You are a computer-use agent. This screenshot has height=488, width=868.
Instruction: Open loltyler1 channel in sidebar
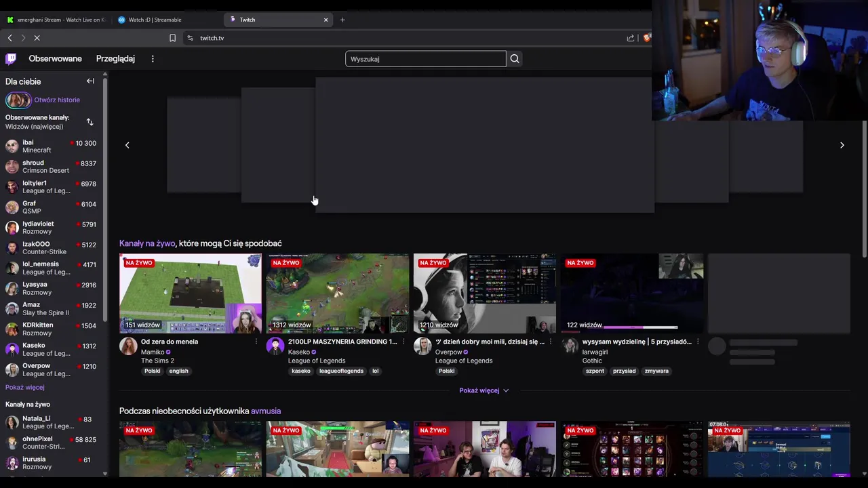52,187
